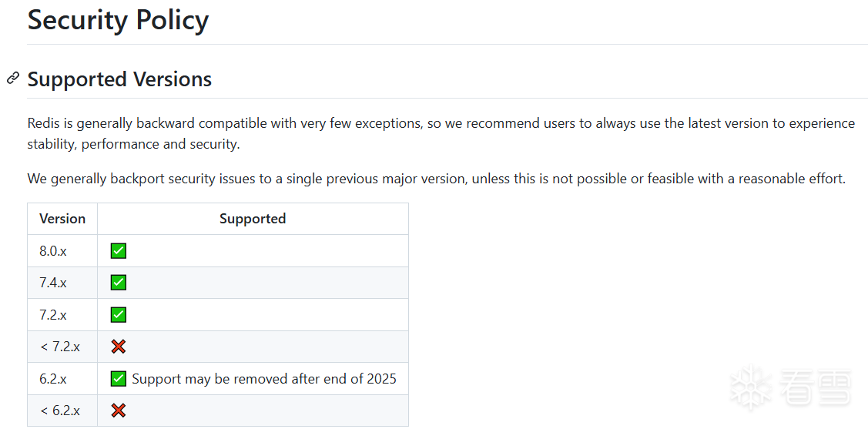Select the 7.4.x version cell
This screenshot has width=868, height=429.
[53, 283]
